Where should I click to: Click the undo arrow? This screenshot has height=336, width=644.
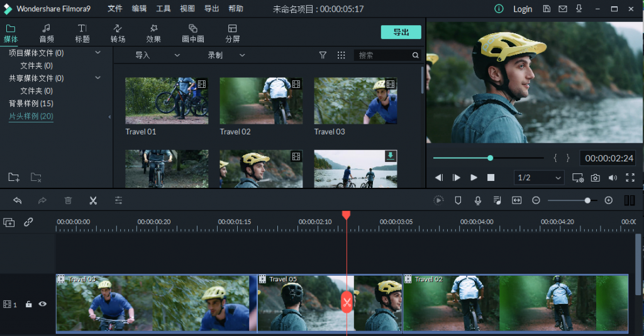[x=17, y=200]
